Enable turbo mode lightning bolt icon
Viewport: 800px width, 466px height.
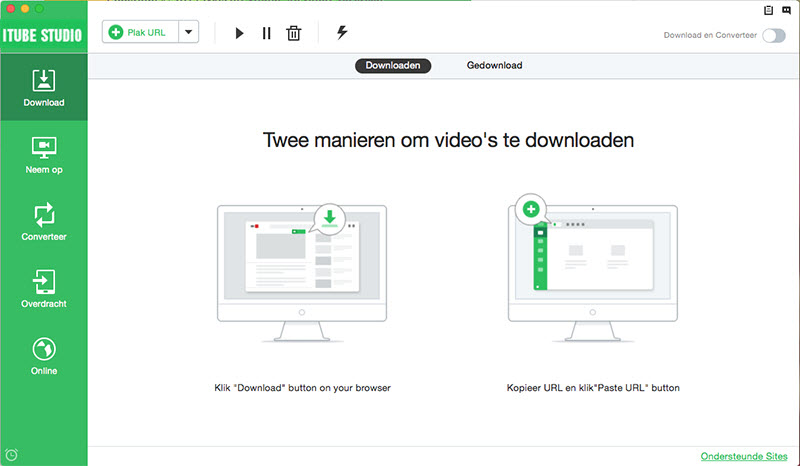pyautogui.click(x=342, y=32)
